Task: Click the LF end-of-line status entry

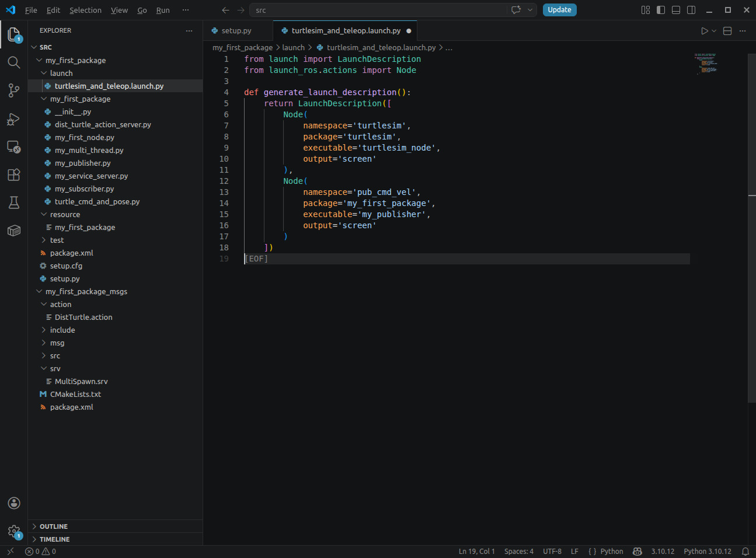Action: (x=574, y=552)
